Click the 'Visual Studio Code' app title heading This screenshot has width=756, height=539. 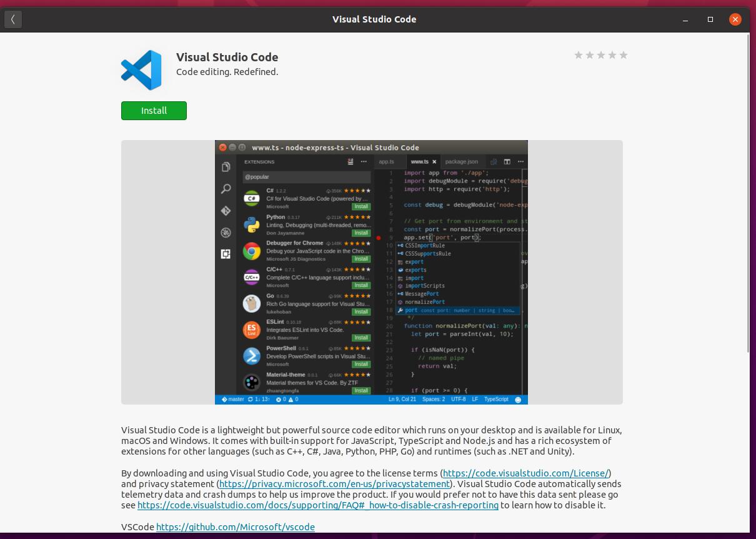(x=227, y=57)
